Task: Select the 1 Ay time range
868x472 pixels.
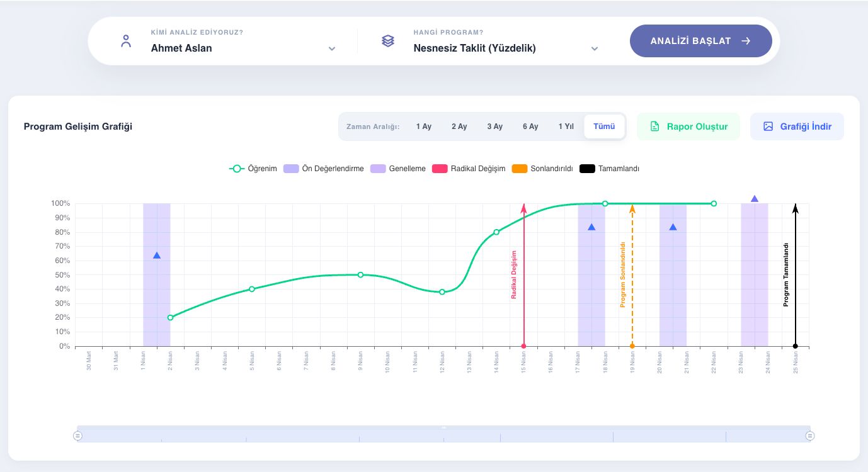Action: click(424, 126)
